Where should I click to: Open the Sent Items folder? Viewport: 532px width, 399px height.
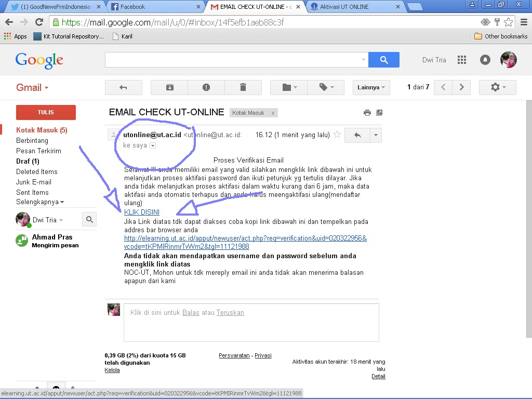pyautogui.click(x=32, y=192)
